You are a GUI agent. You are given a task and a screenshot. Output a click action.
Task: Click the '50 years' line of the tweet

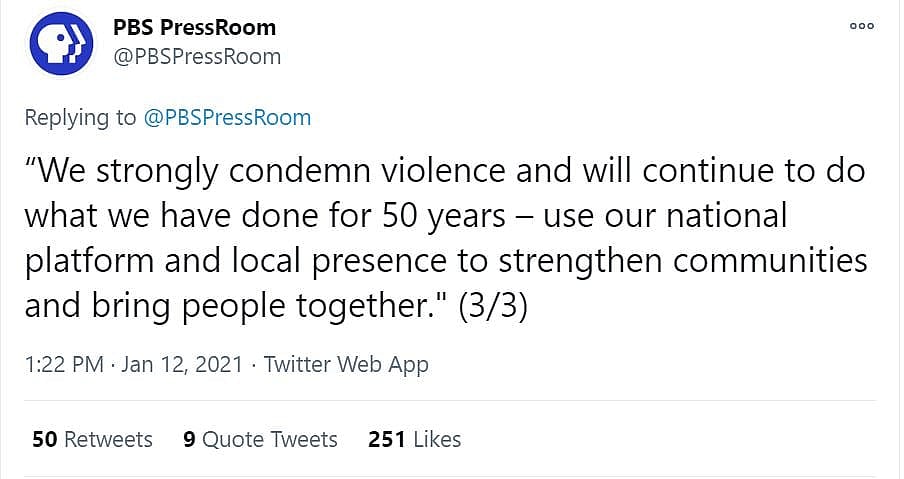coord(406,215)
